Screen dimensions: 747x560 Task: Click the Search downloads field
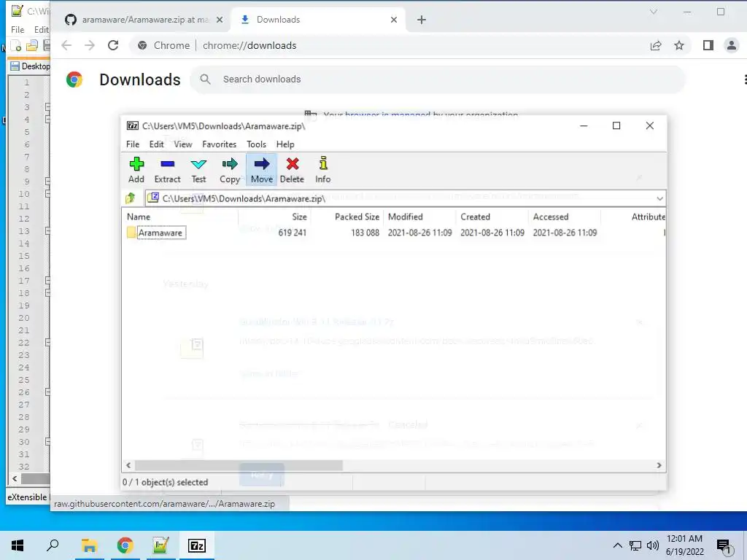pos(438,79)
